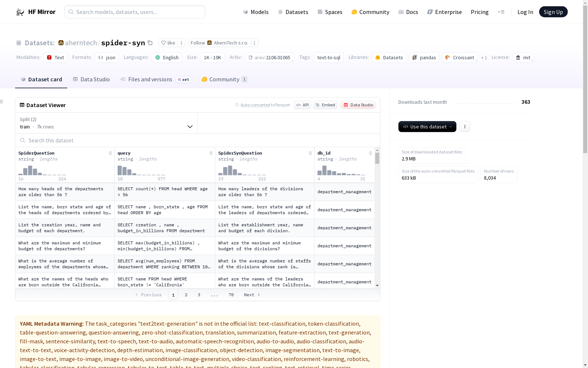Image resolution: width=588 pixels, height=368 pixels.
Task: Click the HF Mirror logo
Action: coord(36,12)
